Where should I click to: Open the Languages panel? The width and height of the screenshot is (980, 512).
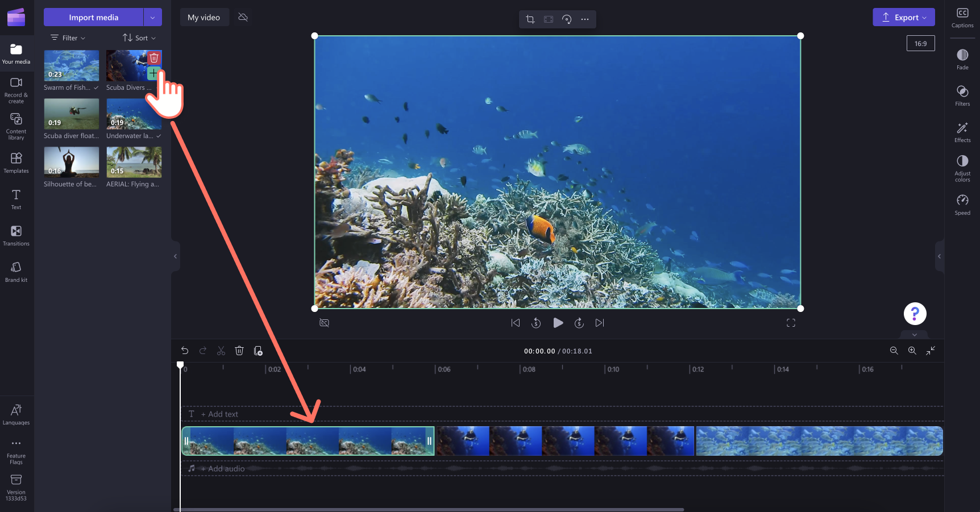pos(16,414)
